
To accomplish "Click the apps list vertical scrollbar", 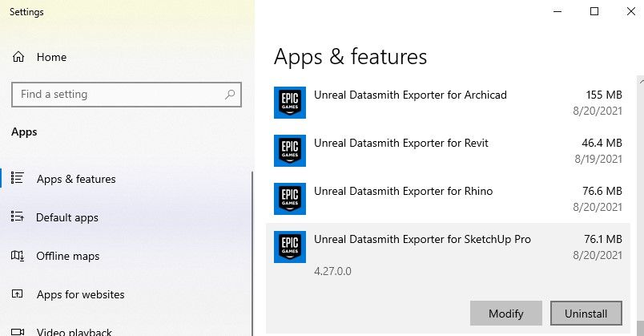I will coord(638,200).
